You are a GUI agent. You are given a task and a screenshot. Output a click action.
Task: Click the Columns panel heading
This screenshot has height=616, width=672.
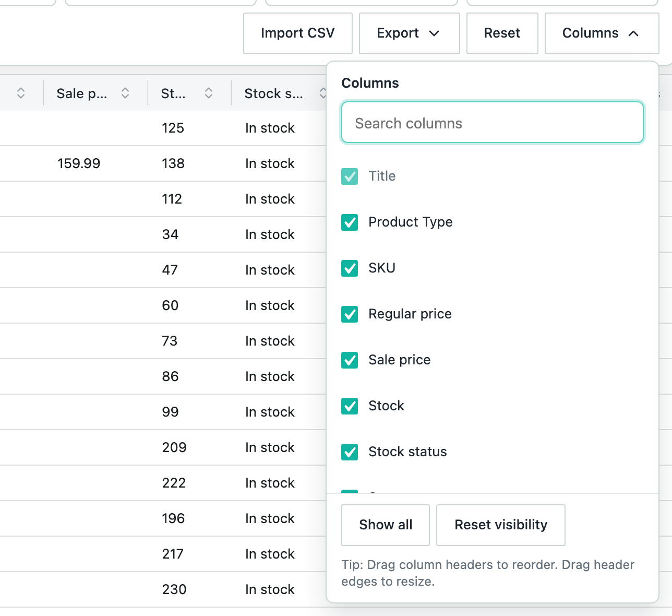coord(370,83)
